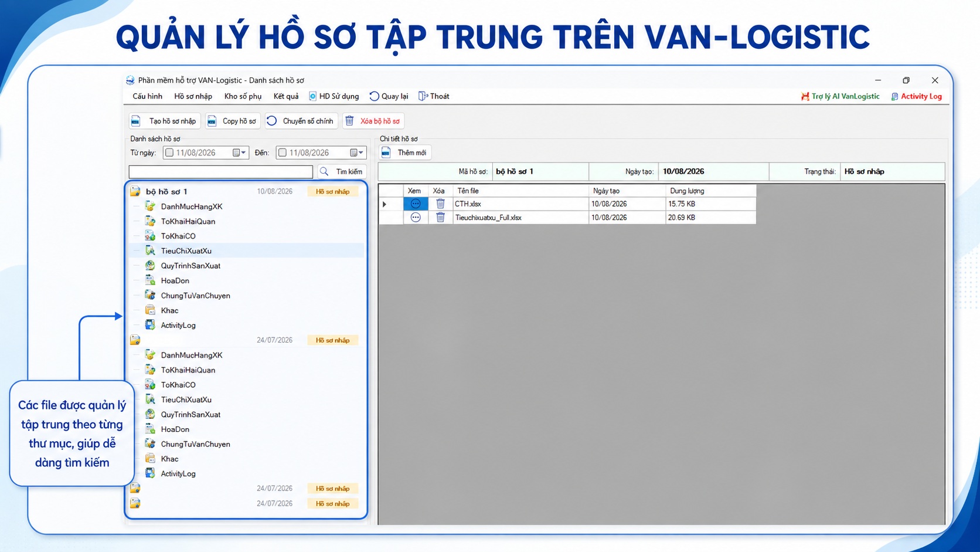This screenshot has height=552, width=980.
Task: Click the ToKhaiHaiQuan icon under bộ hồ sơ 1
Action: 151,221
